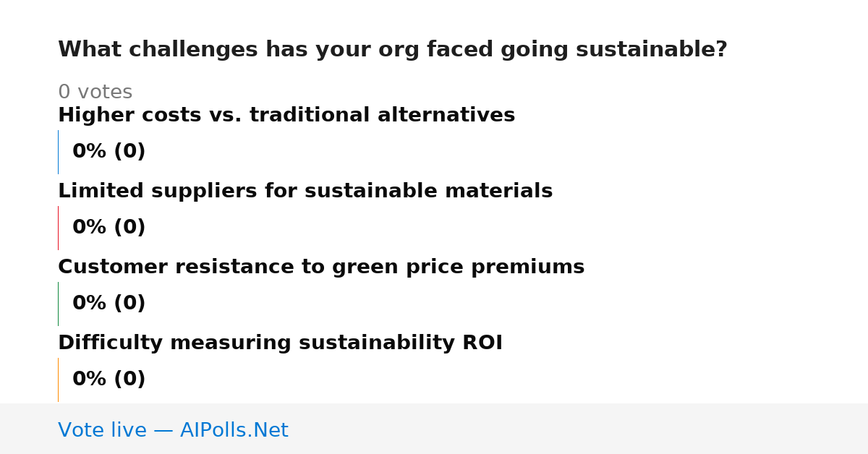This screenshot has width=868, height=454.
Task: Open the Vote live — AIPolls.Net link
Action: click(x=173, y=430)
